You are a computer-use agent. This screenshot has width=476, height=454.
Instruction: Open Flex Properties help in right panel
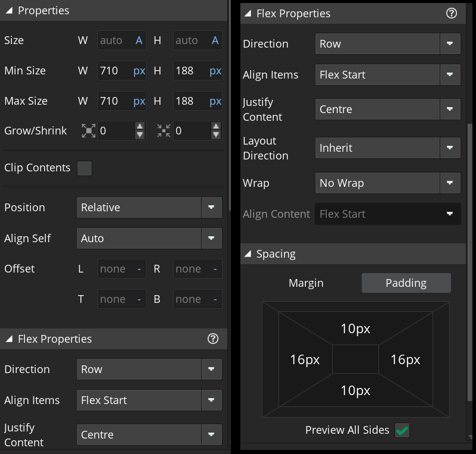point(451,13)
